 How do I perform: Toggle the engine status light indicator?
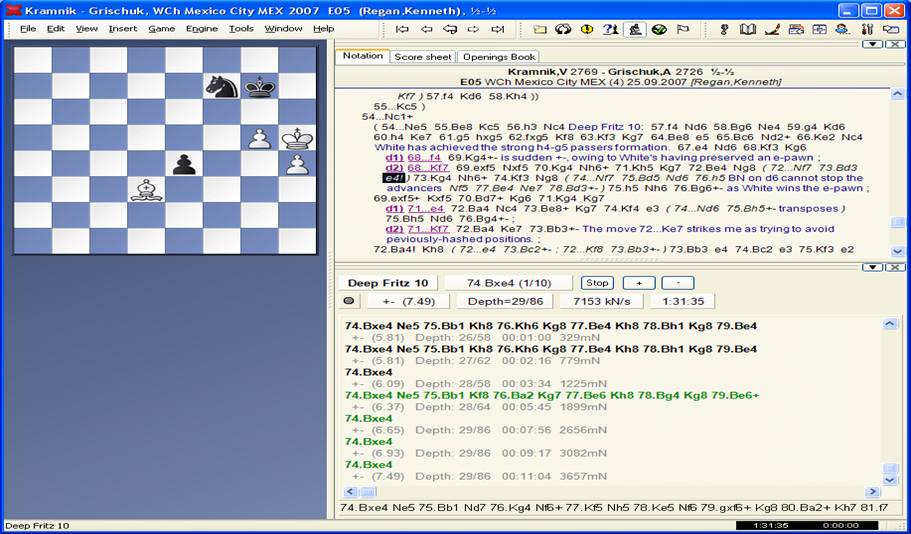click(349, 301)
